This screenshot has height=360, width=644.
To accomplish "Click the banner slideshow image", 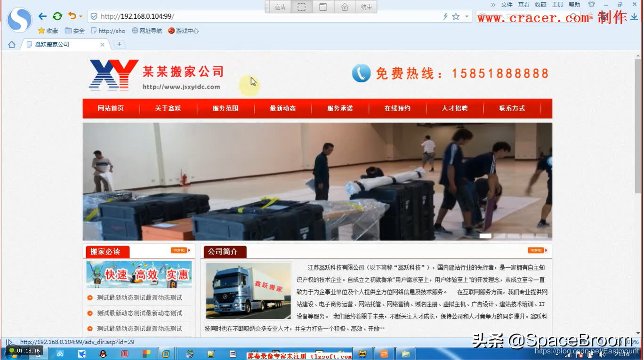I will pyautogui.click(x=317, y=182).
